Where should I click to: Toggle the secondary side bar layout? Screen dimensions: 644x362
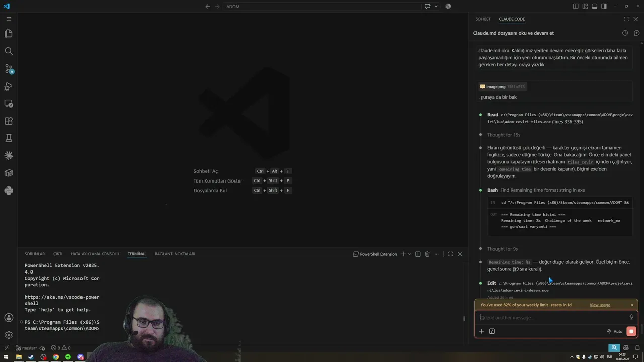pyautogui.click(x=604, y=6)
